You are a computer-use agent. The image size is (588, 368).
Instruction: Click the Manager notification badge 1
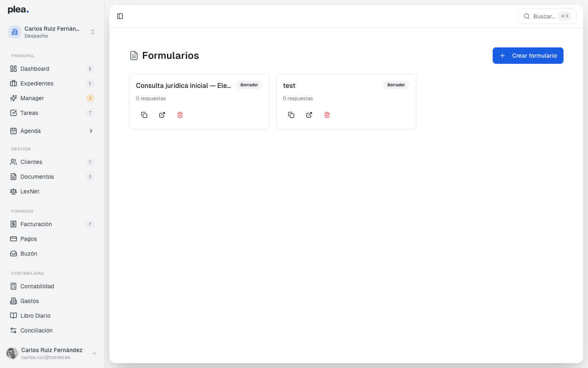click(90, 98)
